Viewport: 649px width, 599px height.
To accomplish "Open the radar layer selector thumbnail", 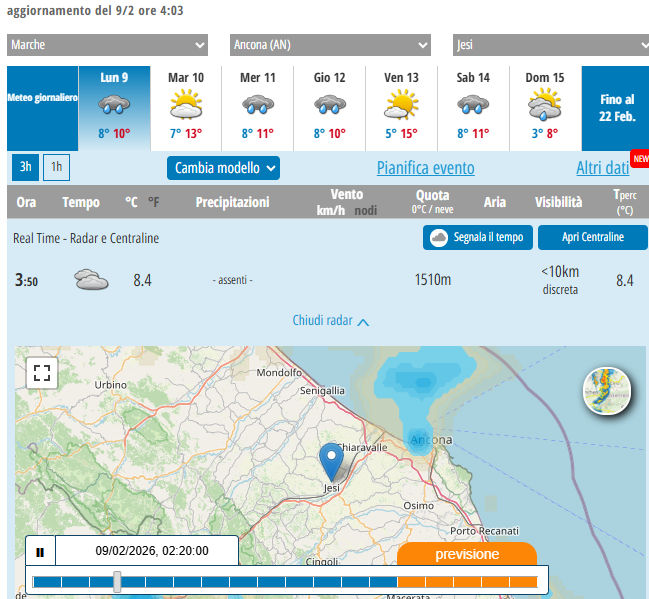I will pos(607,392).
